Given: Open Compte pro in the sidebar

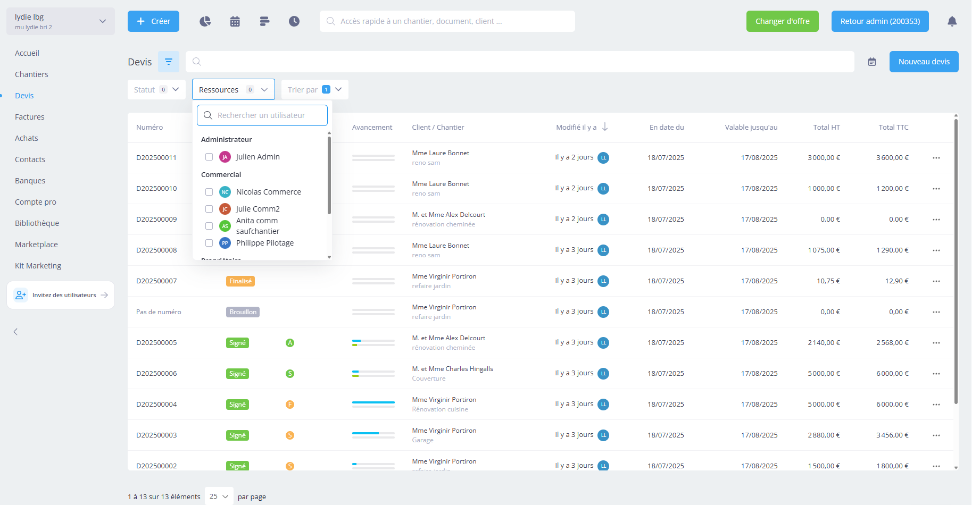Looking at the screenshot, I should [x=36, y=202].
